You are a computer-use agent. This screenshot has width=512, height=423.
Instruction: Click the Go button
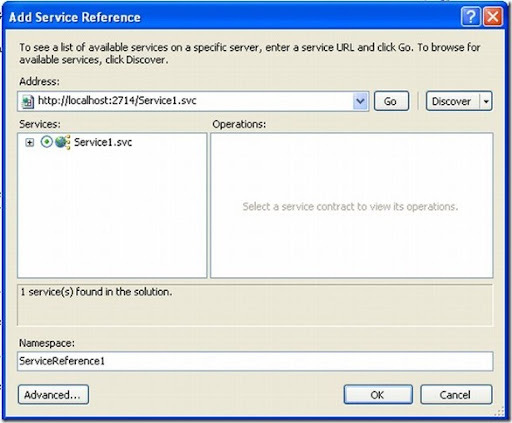point(391,101)
